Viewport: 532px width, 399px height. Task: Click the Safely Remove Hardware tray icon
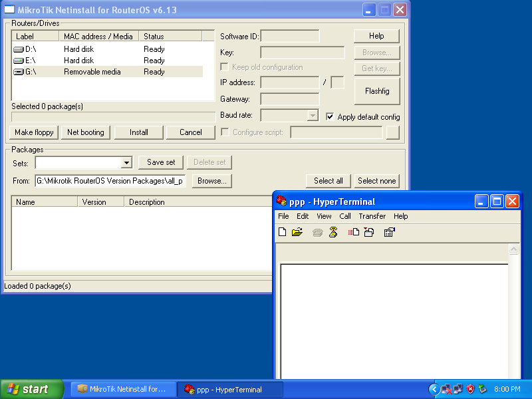click(482, 389)
